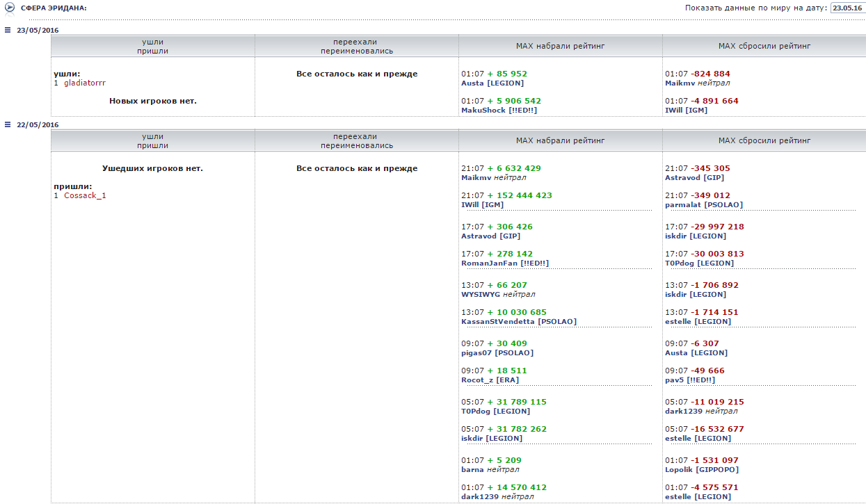Viewport: 866px width, 504px height.
Task: Open player gladiatorrr profile link
Action: pos(84,83)
